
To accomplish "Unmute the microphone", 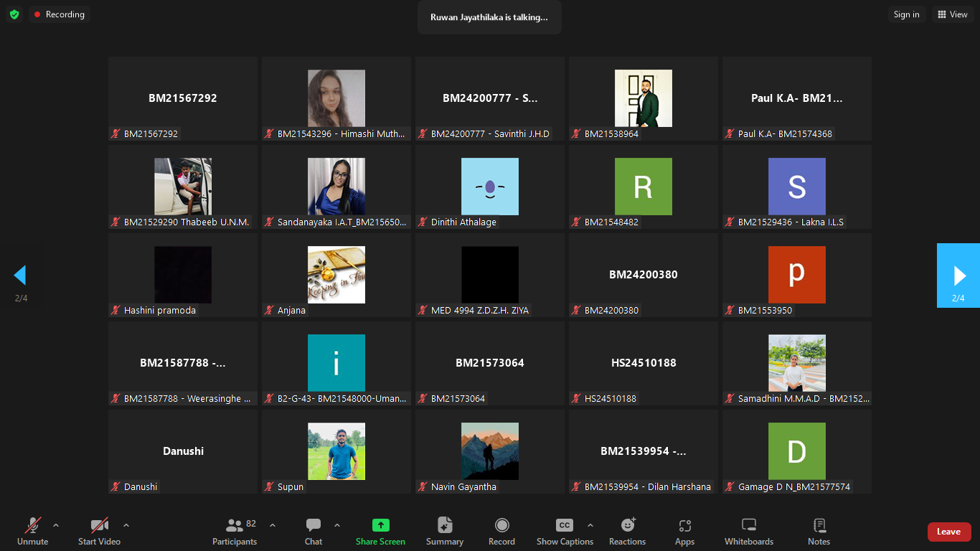I will [x=33, y=531].
